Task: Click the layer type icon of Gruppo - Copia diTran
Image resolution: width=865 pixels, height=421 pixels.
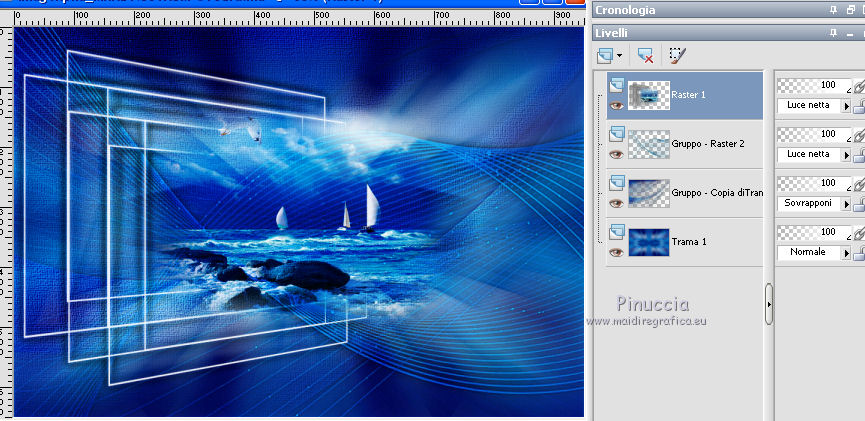Action: 617,183
